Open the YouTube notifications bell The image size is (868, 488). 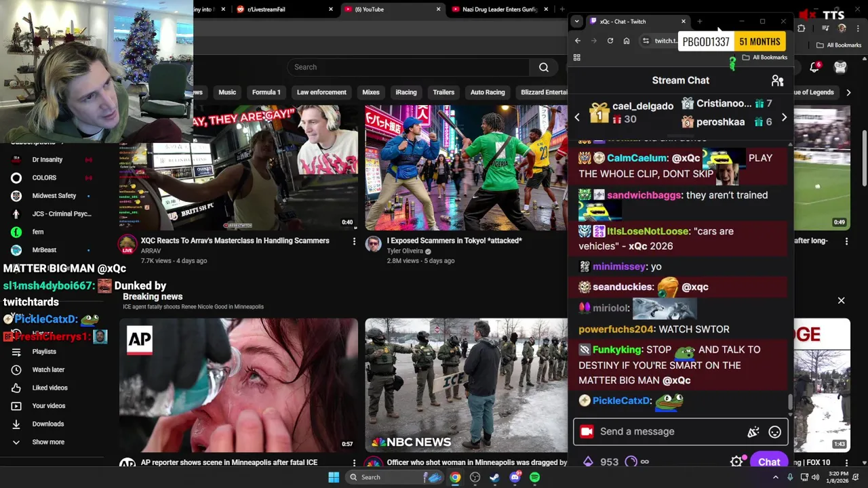click(814, 67)
